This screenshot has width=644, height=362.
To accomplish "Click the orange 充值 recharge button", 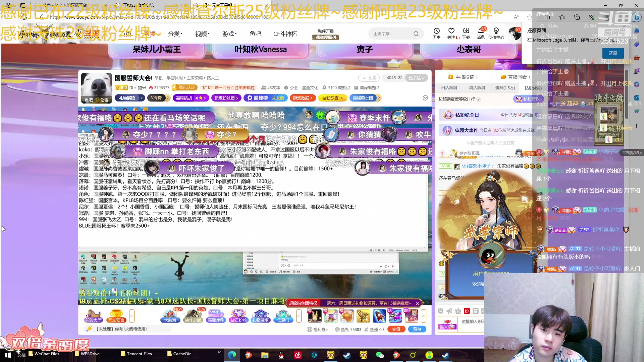I will pos(396,329).
